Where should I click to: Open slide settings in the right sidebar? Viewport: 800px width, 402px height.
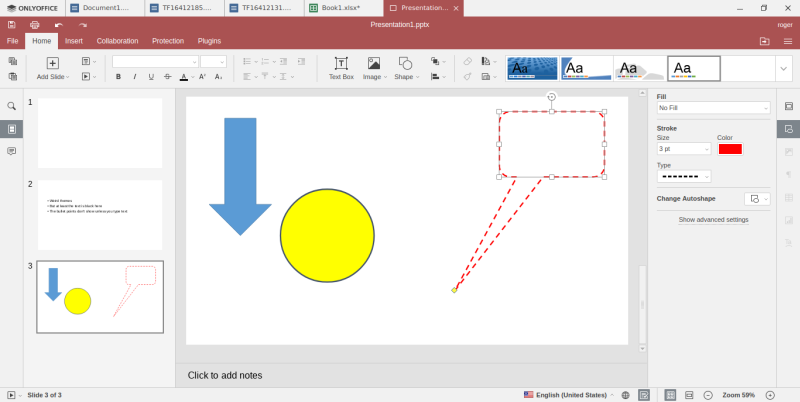(788, 106)
